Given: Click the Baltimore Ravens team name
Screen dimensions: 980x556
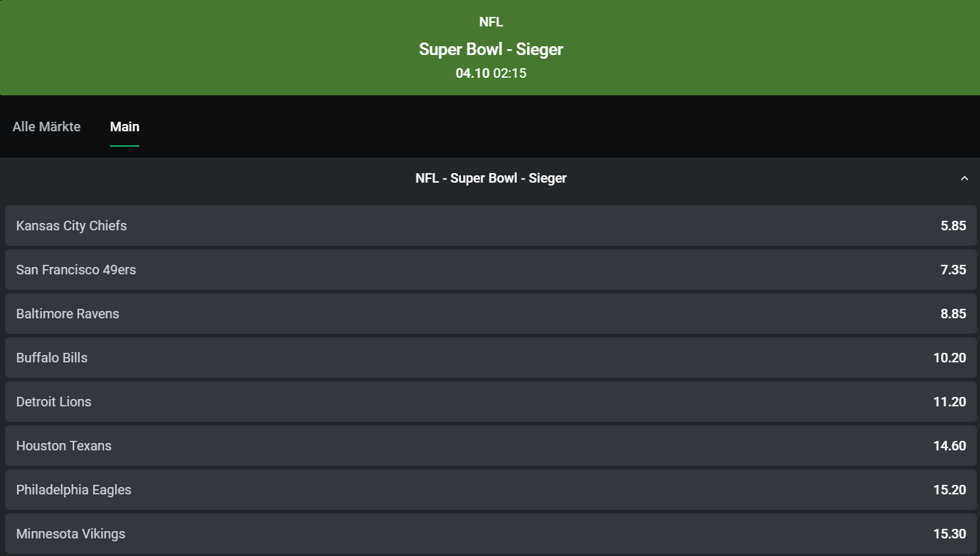Looking at the screenshot, I should (x=67, y=313).
